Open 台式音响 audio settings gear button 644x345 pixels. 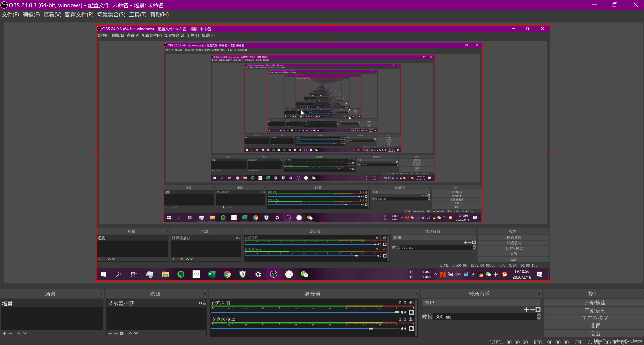click(411, 312)
